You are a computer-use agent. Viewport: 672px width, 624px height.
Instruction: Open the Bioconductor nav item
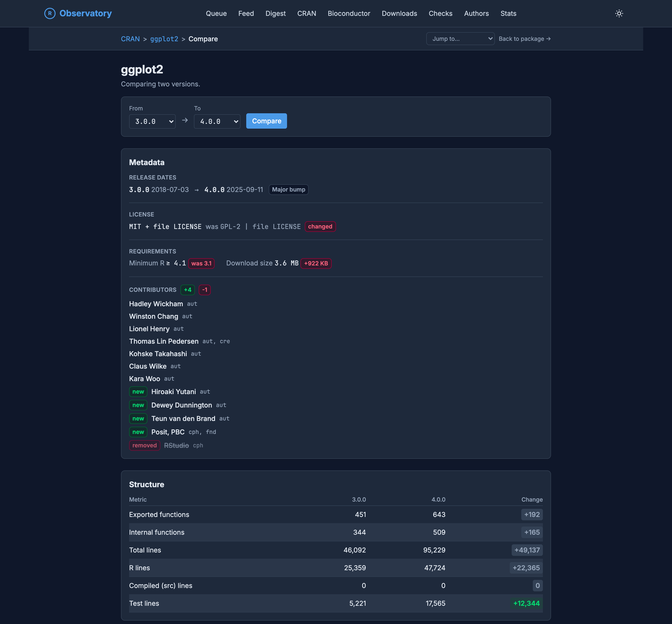point(349,13)
